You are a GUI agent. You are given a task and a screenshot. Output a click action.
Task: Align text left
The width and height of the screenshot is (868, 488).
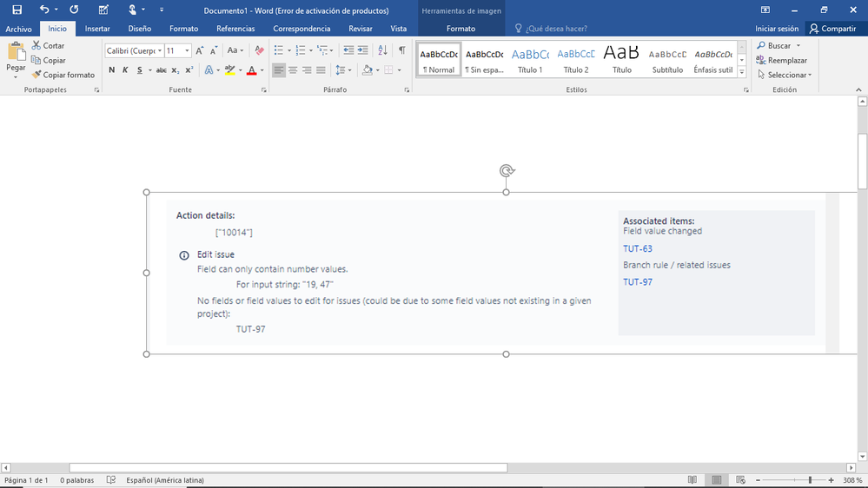pyautogui.click(x=278, y=69)
